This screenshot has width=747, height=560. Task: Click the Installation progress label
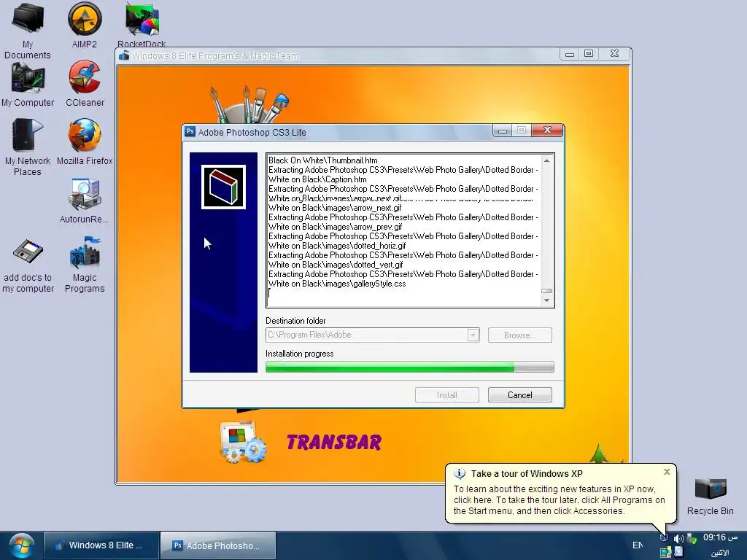point(300,354)
